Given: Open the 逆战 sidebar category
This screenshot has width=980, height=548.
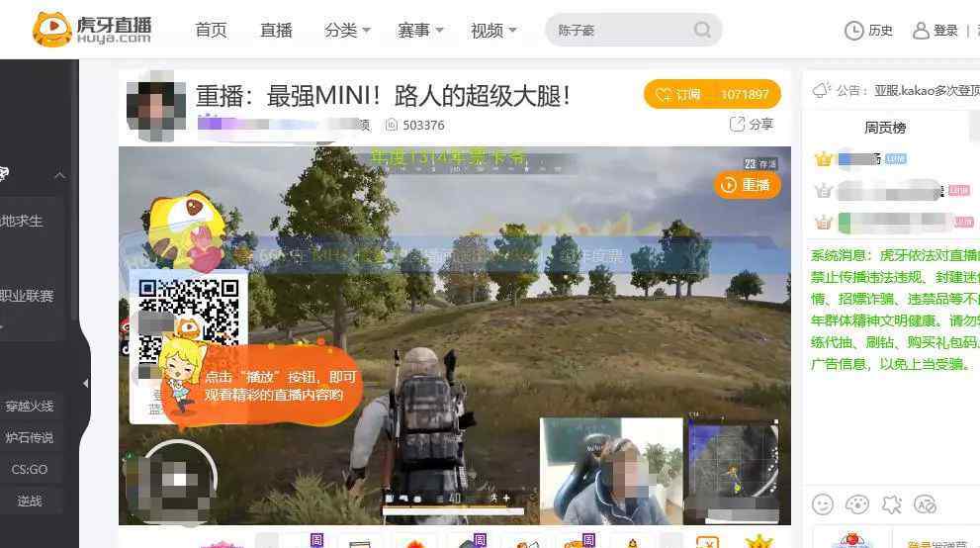Looking at the screenshot, I should point(30,501).
